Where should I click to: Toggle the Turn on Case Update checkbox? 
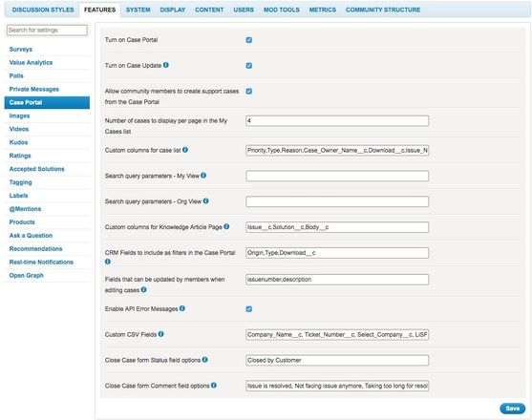[249, 66]
